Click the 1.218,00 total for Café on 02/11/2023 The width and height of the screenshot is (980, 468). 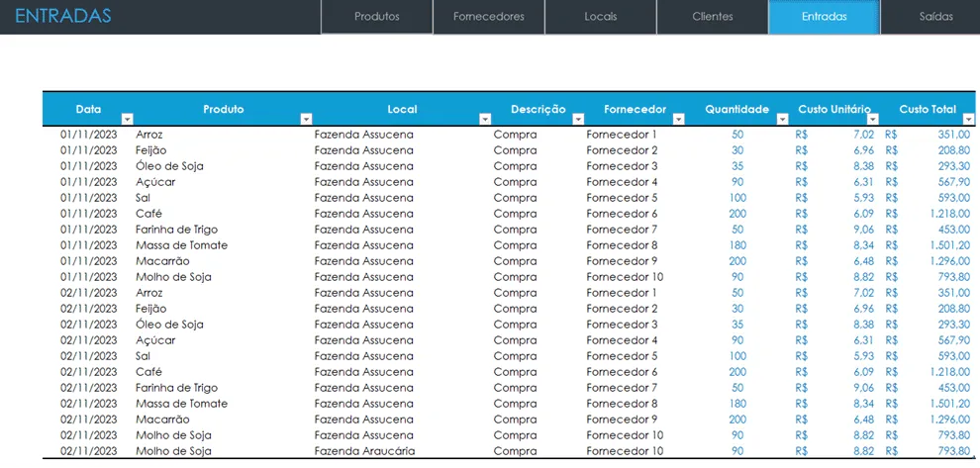point(950,372)
